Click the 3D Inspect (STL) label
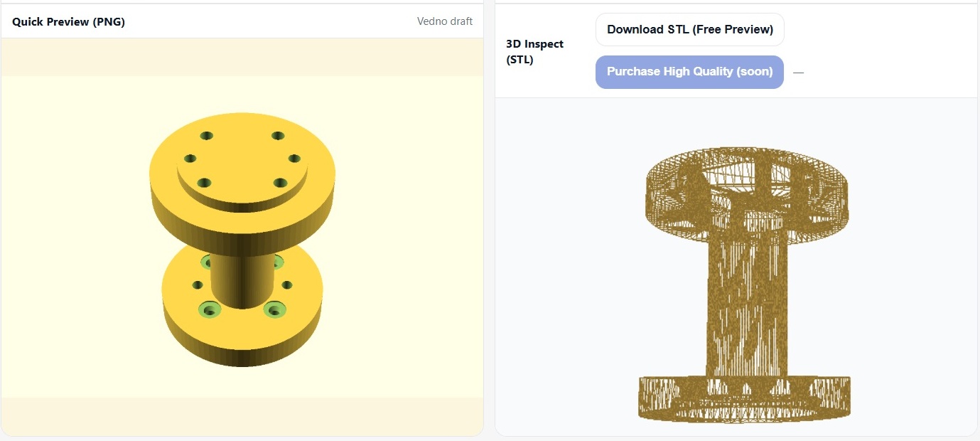 (534, 52)
